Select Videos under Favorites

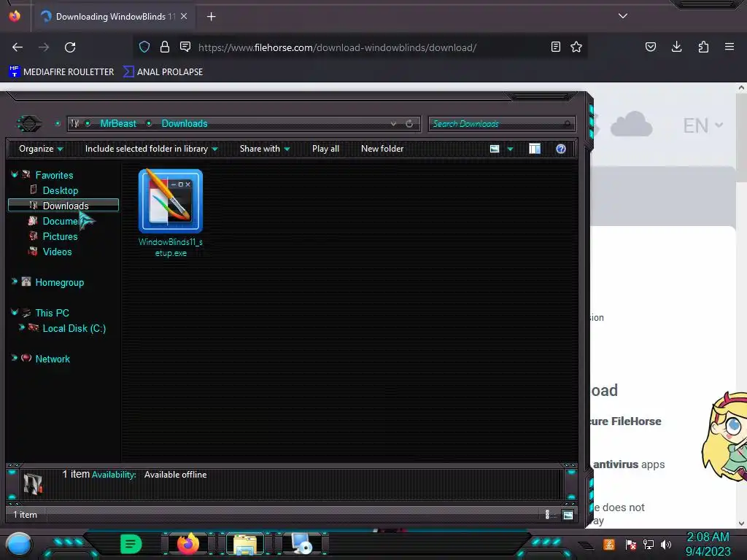[57, 252]
